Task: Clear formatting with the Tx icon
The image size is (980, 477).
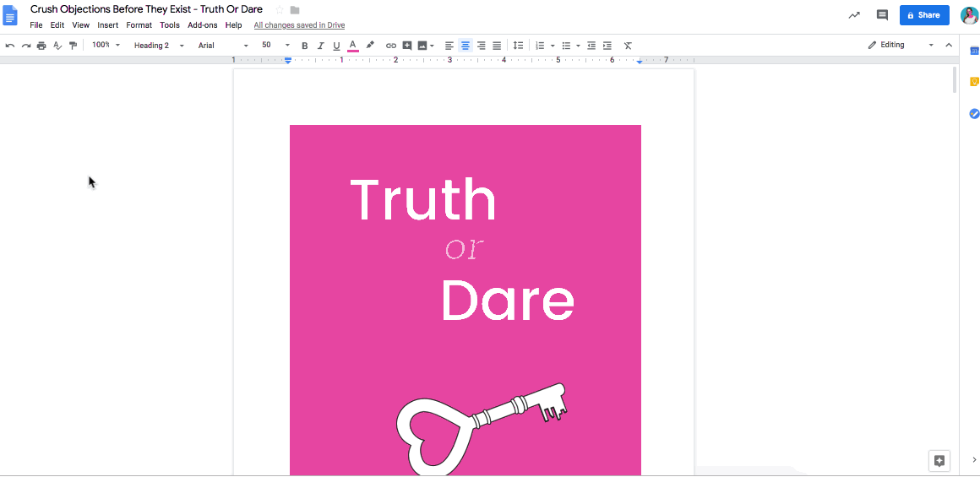Action: click(x=628, y=46)
